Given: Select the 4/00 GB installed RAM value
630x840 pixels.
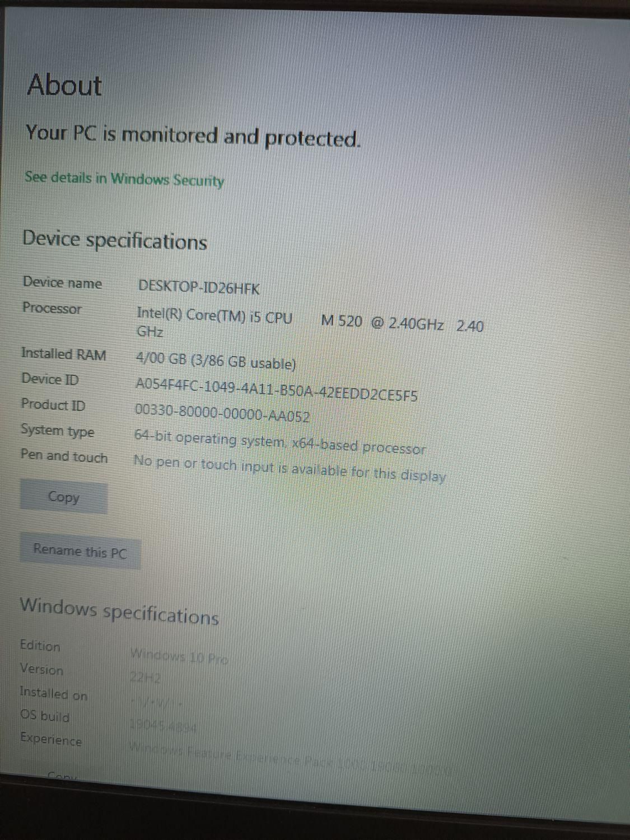Looking at the screenshot, I should pyautogui.click(x=216, y=361).
